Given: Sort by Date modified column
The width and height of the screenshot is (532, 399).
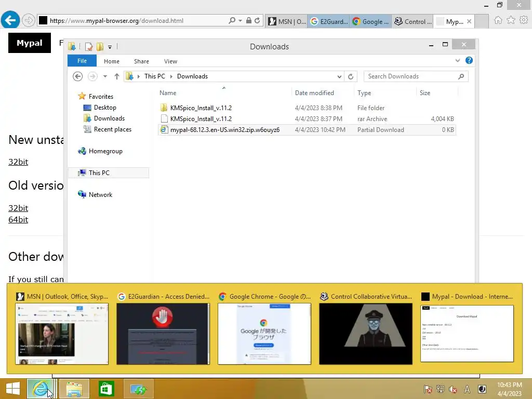Looking at the screenshot, I should click(322, 92).
